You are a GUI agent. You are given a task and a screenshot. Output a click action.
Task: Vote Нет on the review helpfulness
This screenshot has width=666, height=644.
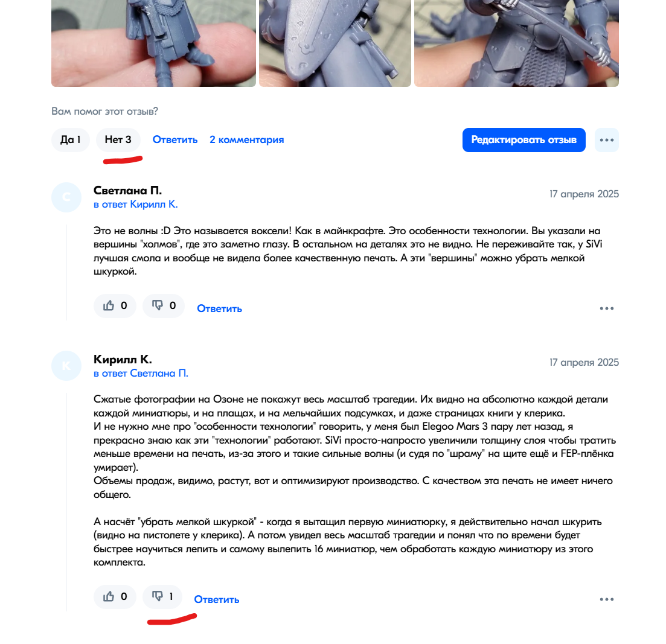click(118, 140)
